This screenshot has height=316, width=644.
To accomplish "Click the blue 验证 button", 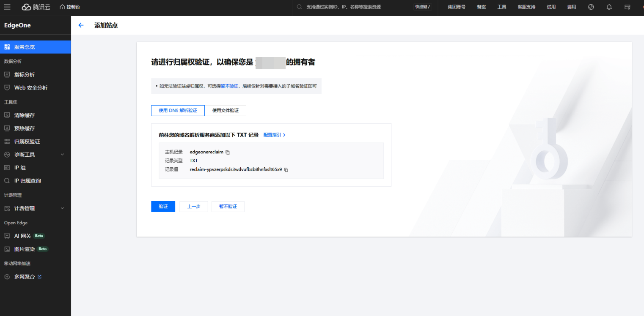I will point(163,207).
